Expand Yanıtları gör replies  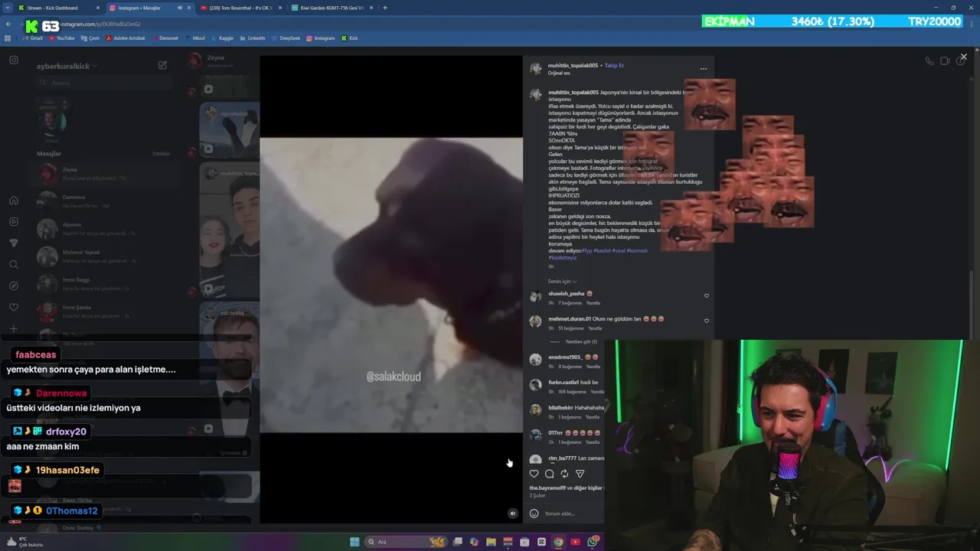point(580,342)
